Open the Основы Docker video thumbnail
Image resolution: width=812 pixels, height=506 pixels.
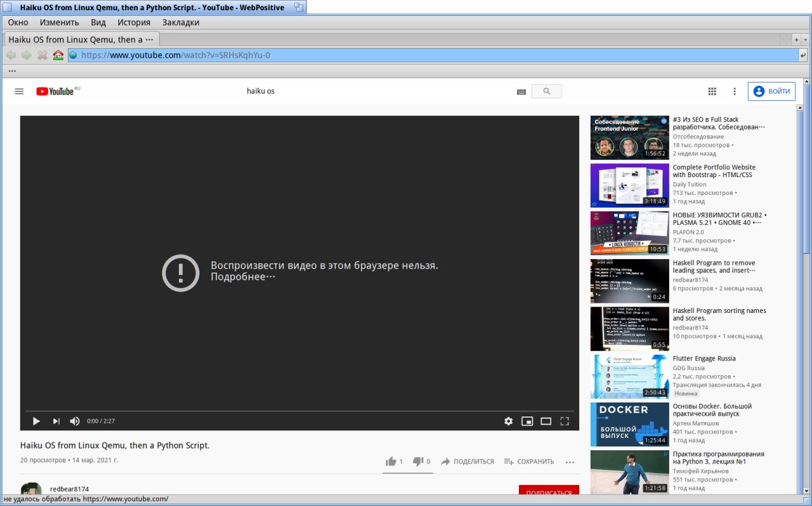click(629, 424)
